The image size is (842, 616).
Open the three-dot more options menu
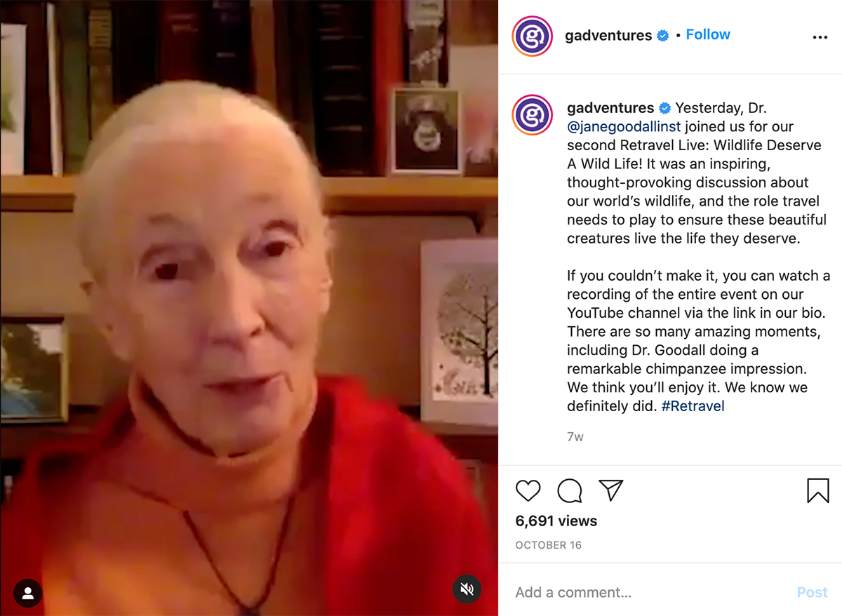point(820,37)
